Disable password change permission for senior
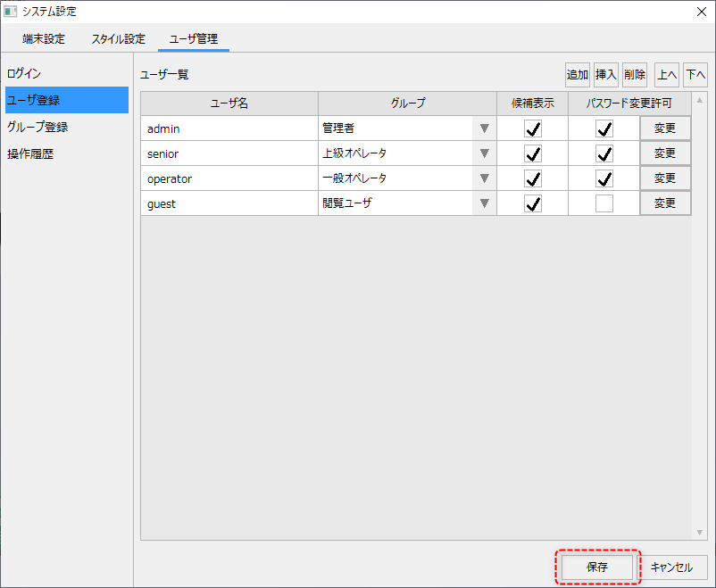This screenshot has width=716, height=588. point(604,153)
